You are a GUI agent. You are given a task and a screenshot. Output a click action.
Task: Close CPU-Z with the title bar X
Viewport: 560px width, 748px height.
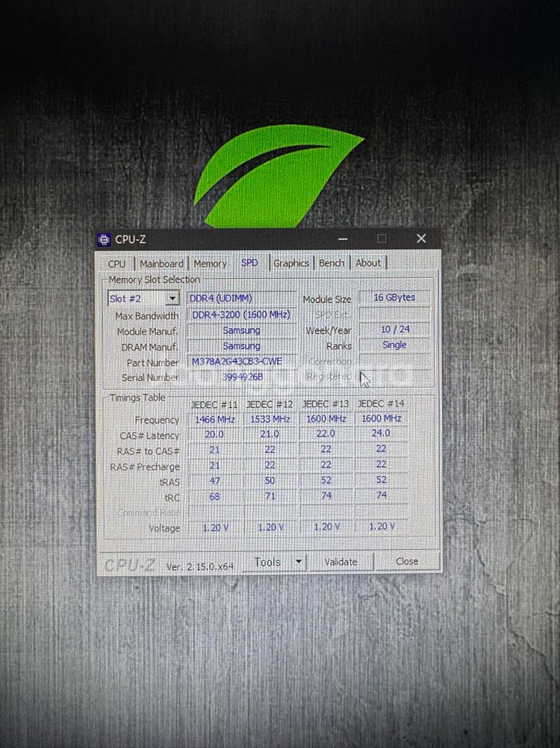click(421, 239)
